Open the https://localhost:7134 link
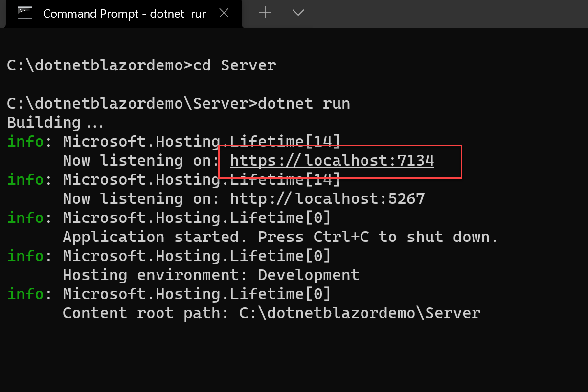Viewport: 588px width, 392px height. 332,161
